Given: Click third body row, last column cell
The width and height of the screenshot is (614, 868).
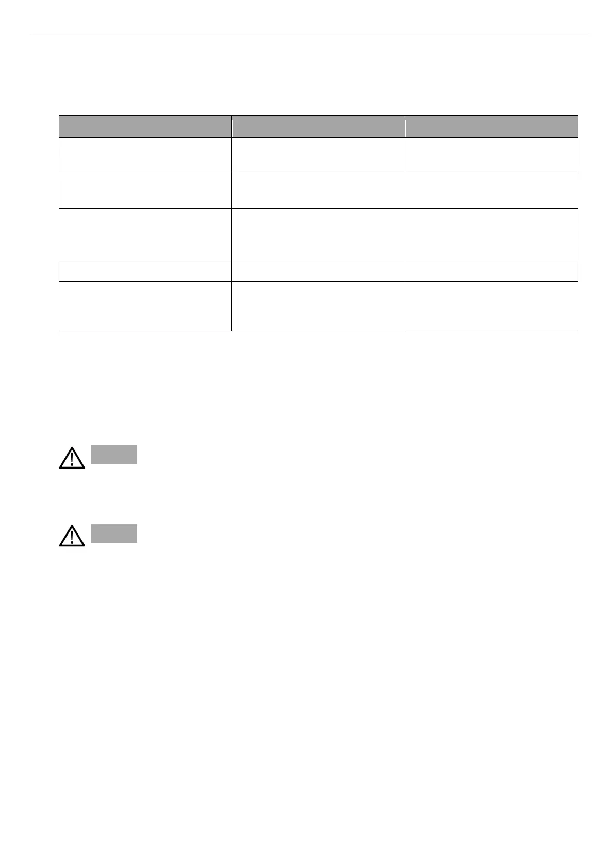Looking at the screenshot, I should point(491,234).
